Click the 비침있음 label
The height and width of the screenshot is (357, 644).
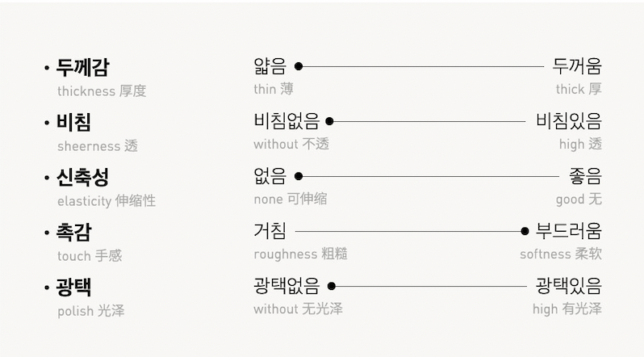[569, 121]
